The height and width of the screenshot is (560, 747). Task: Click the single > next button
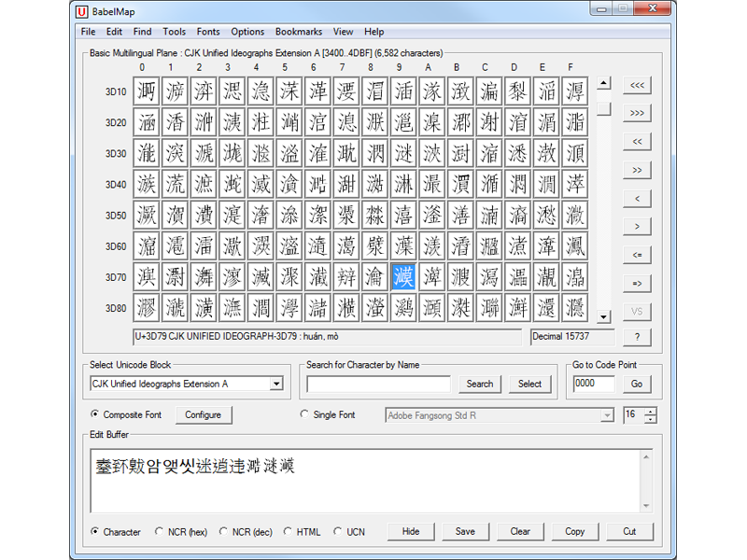637,226
